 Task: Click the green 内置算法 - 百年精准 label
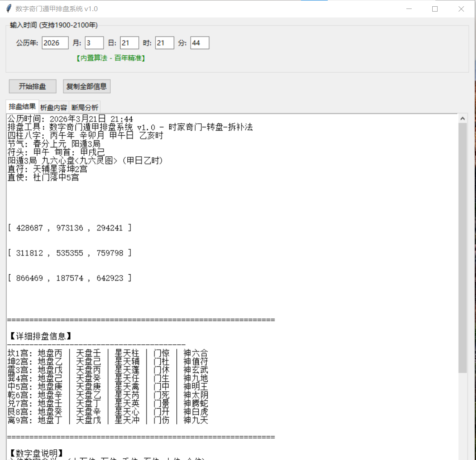tap(111, 58)
